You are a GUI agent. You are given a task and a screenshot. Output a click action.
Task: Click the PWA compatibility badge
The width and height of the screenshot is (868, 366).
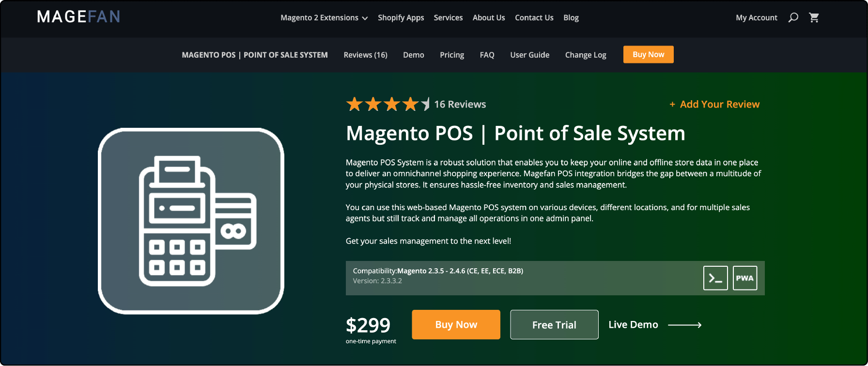coord(744,278)
